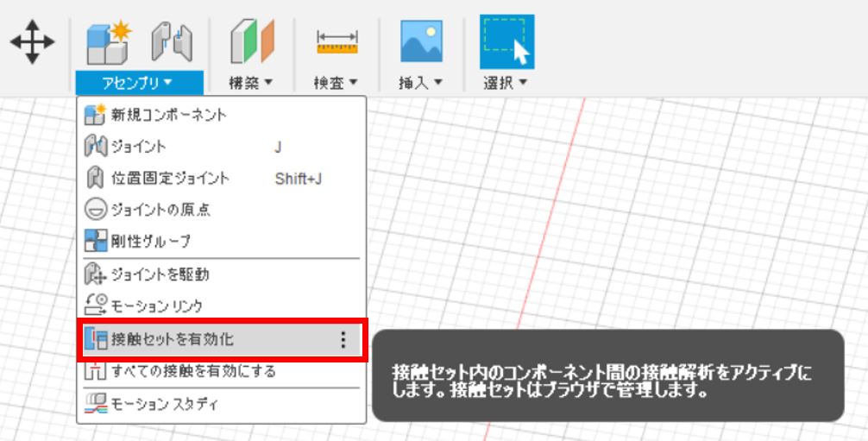This screenshot has width=868, height=441.
Task: Click the Construct plane icon
Action: [x=253, y=41]
